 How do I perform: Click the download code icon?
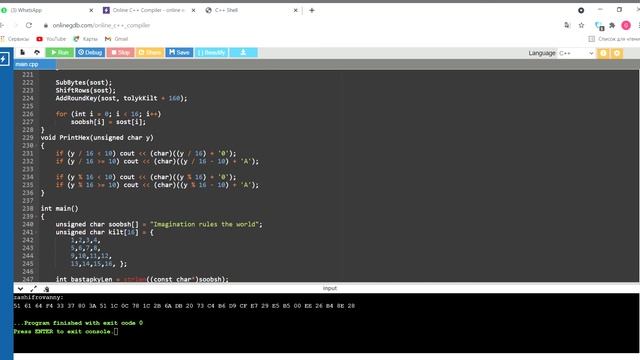click(243, 53)
